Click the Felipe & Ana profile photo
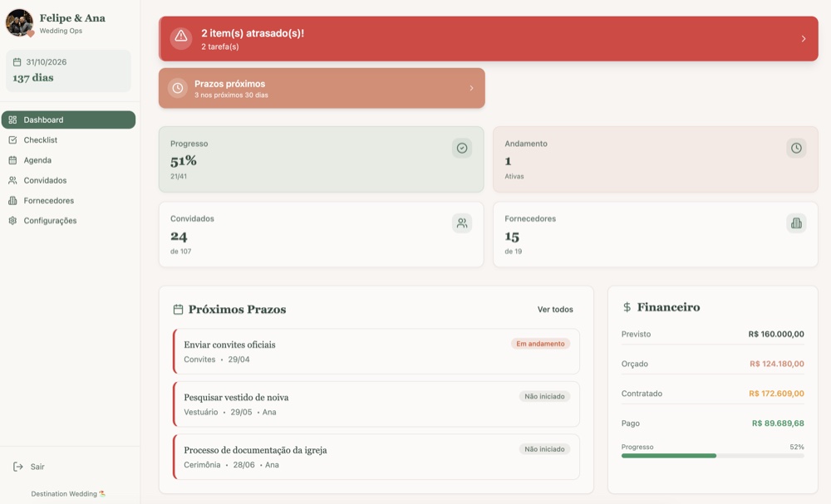831x504 pixels. click(20, 22)
